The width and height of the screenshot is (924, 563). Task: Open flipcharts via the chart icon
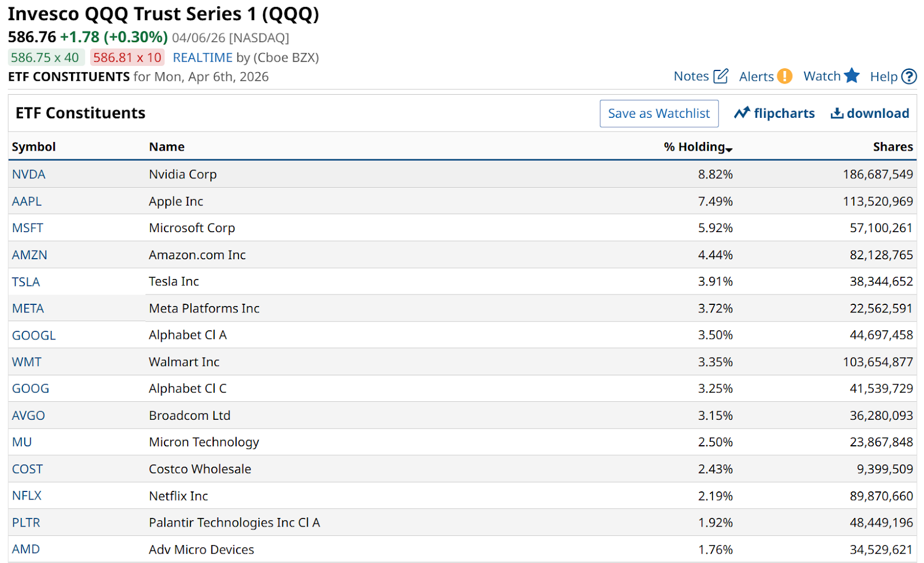(742, 113)
